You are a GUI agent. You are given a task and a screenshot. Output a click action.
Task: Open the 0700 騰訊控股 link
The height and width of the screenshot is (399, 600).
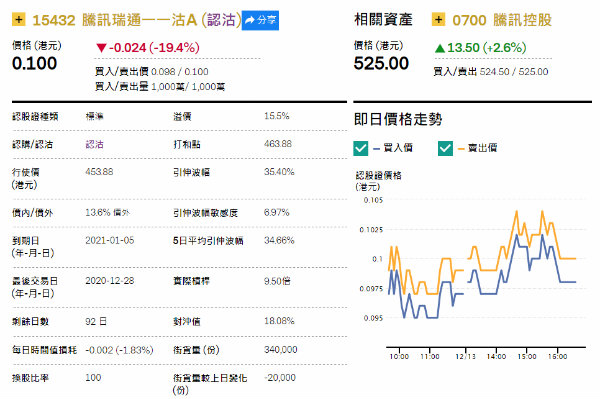click(x=502, y=20)
